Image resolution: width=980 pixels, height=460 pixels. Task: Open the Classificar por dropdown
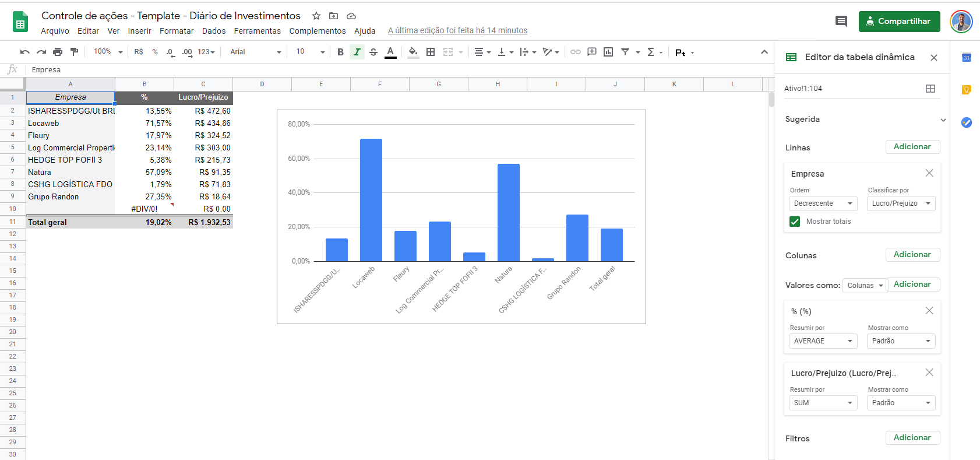[901, 203]
